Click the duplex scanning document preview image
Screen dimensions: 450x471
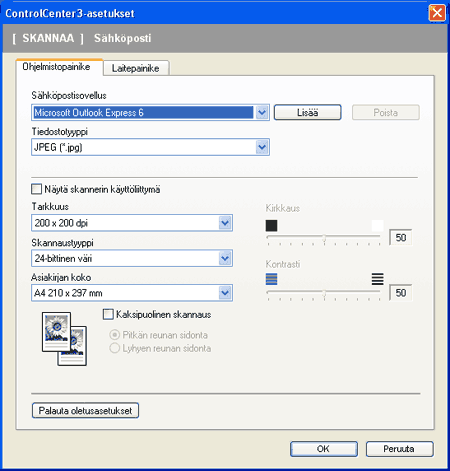pos(64,339)
